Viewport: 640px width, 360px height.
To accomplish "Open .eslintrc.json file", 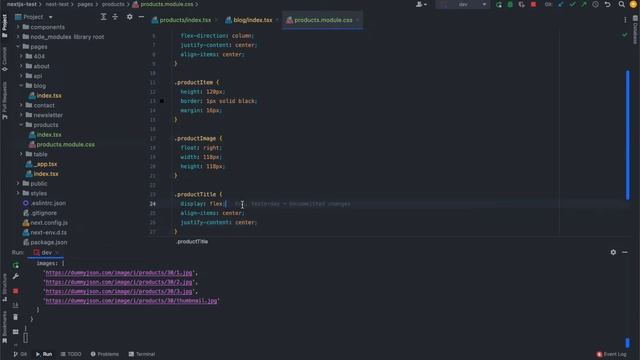I will click(48, 203).
